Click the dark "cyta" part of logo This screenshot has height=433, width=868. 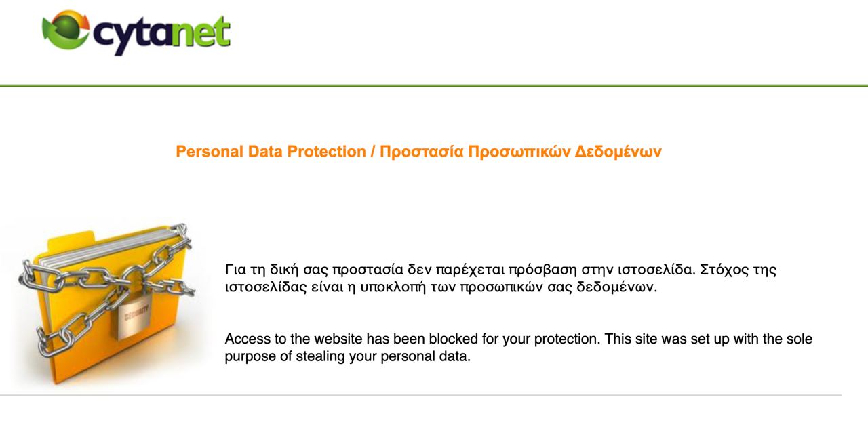pyautogui.click(x=132, y=34)
